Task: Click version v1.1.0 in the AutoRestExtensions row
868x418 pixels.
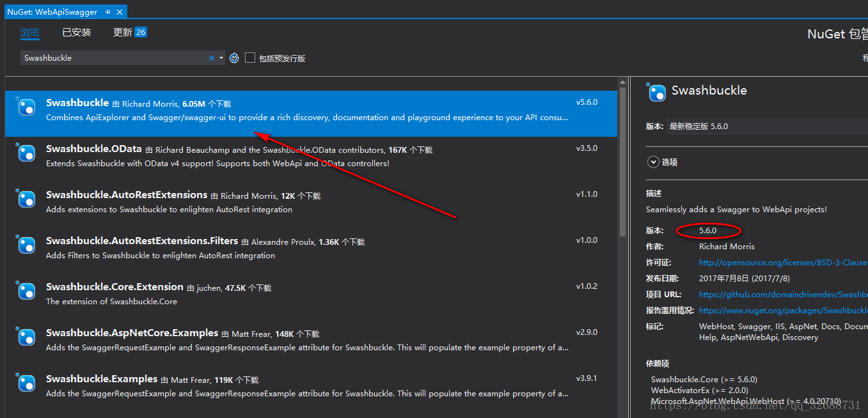Action: pyautogui.click(x=587, y=194)
